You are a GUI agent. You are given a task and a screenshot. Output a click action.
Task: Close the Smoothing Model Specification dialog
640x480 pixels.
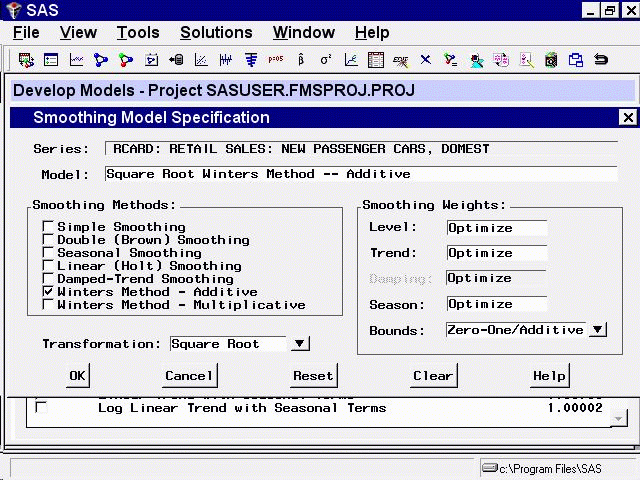[x=628, y=118]
